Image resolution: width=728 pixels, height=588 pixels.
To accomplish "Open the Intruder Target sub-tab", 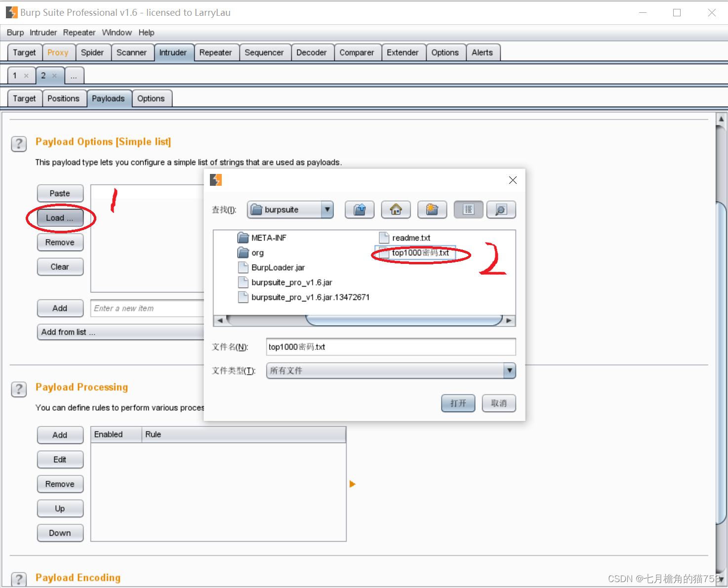I will pyautogui.click(x=24, y=98).
